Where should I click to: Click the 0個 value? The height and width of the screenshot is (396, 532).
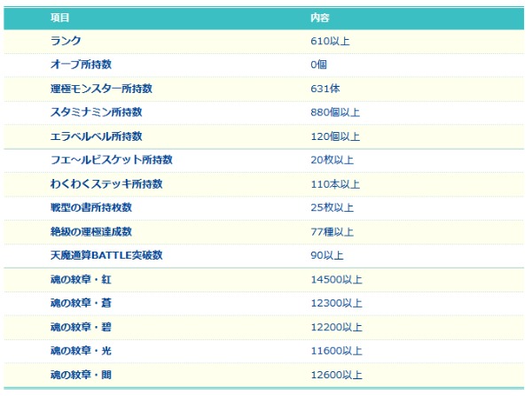(318, 65)
